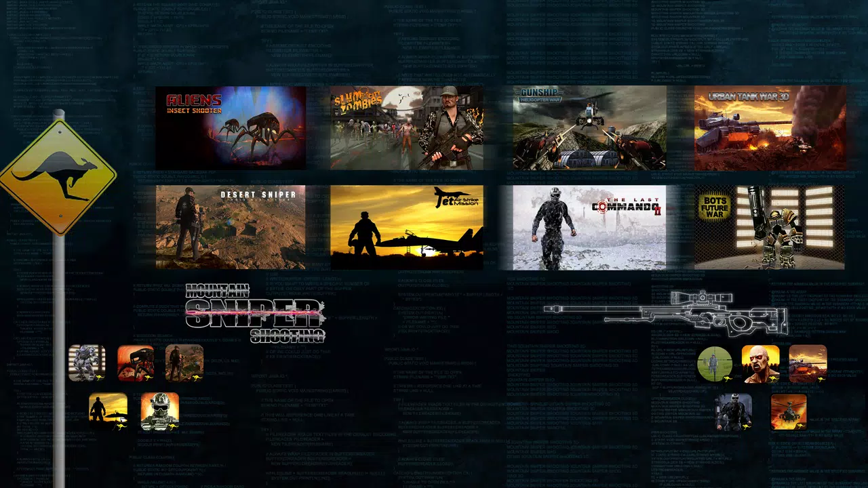This screenshot has width=868, height=488.
Task: Tap the green sniper scope app icon
Action: point(715,363)
